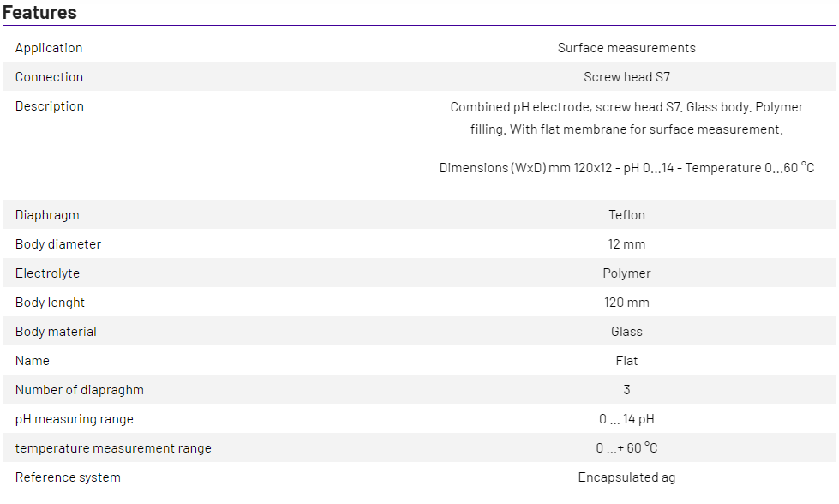Viewport: 839px width, 504px height.
Task: Click the Encapsulated ag value
Action: coord(626,477)
